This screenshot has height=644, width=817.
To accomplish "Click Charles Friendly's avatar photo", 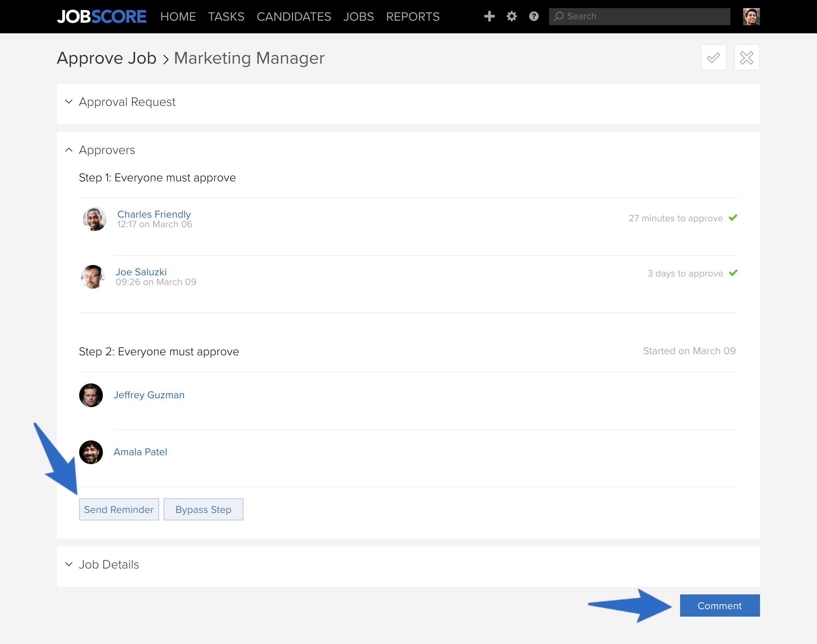I will click(95, 219).
